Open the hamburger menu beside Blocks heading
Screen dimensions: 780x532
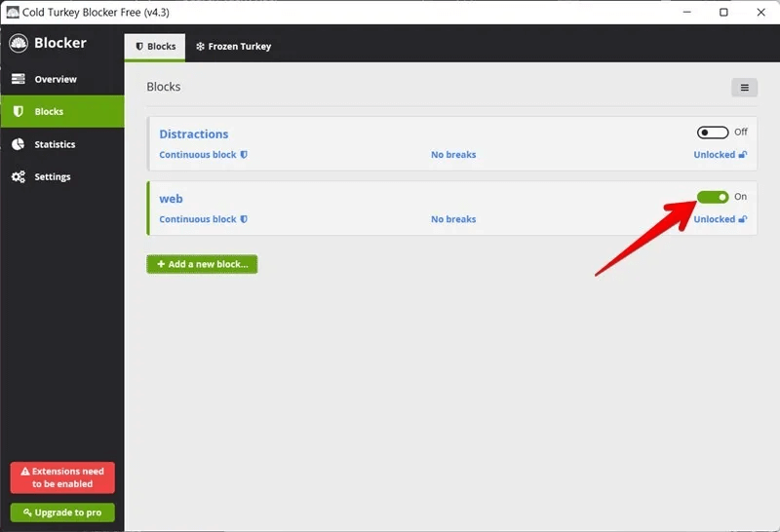point(744,88)
